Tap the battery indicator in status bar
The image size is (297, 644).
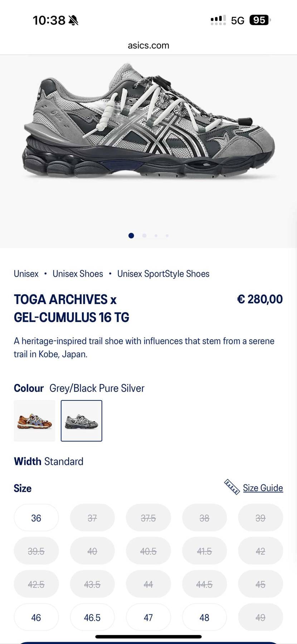tap(260, 20)
